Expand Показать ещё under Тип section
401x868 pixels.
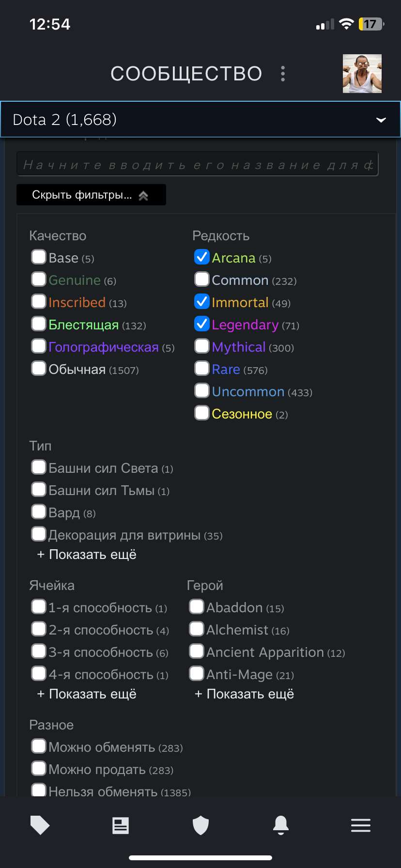click(x=85, y=554)
